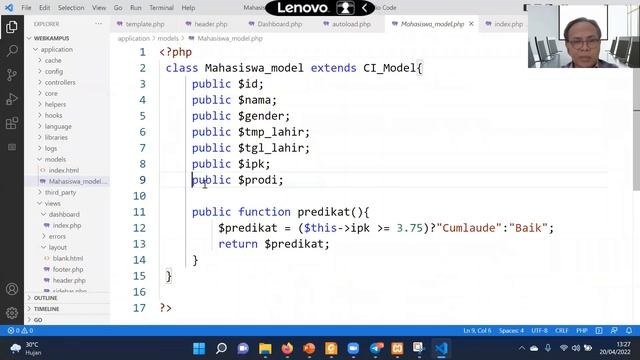The width and height of the screenshot is (640, 360).
Task: Close the Mahasiswa_model.php tab
Action: click(471, 24)
